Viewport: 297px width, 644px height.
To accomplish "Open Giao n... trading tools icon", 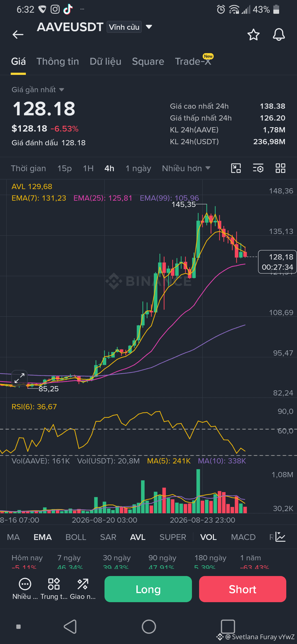I will (83, 589).
